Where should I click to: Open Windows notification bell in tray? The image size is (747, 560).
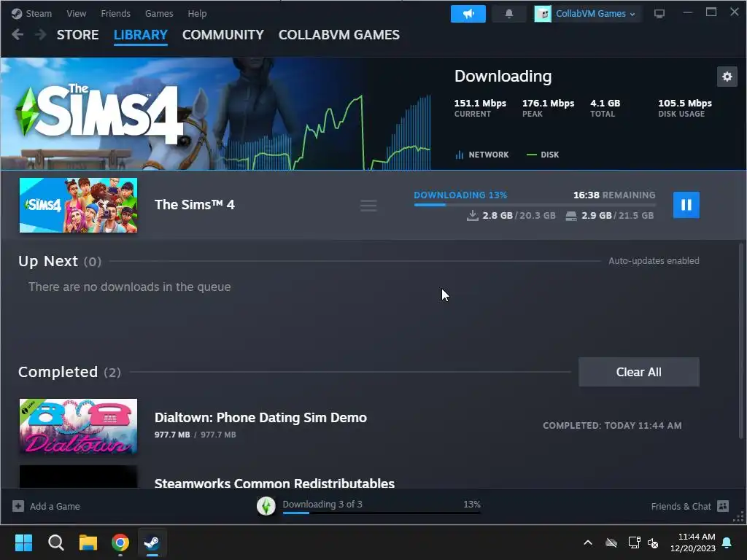click(x=727, y=542)
